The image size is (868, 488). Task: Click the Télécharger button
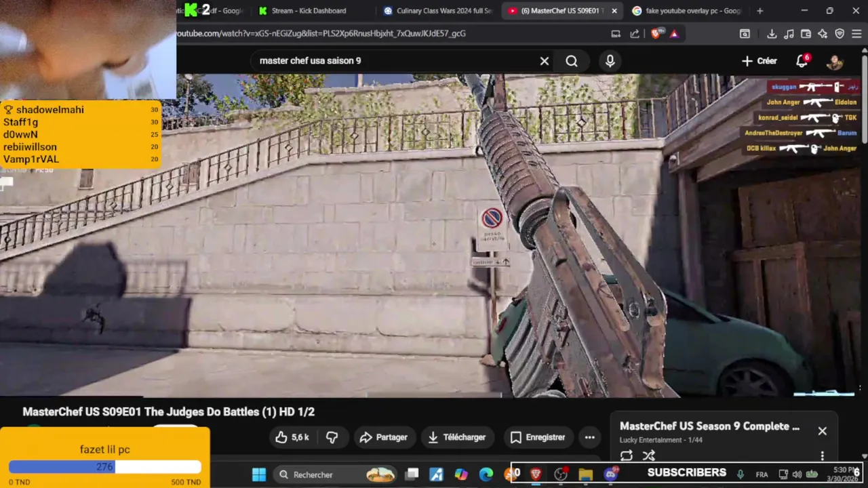[458, 438]
